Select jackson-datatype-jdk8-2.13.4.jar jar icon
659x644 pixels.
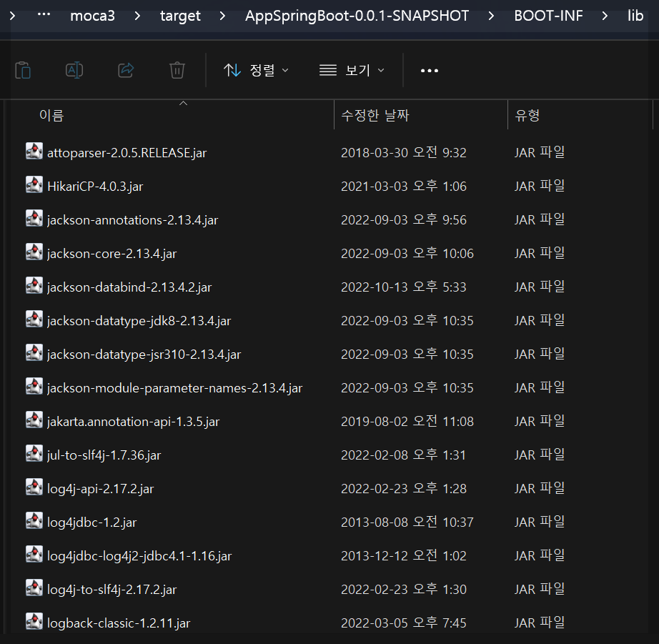click(x=34, y=319)
